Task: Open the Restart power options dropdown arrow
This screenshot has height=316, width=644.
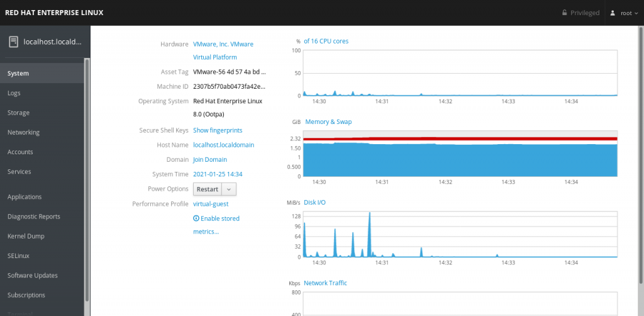Action: click(230, 189)
